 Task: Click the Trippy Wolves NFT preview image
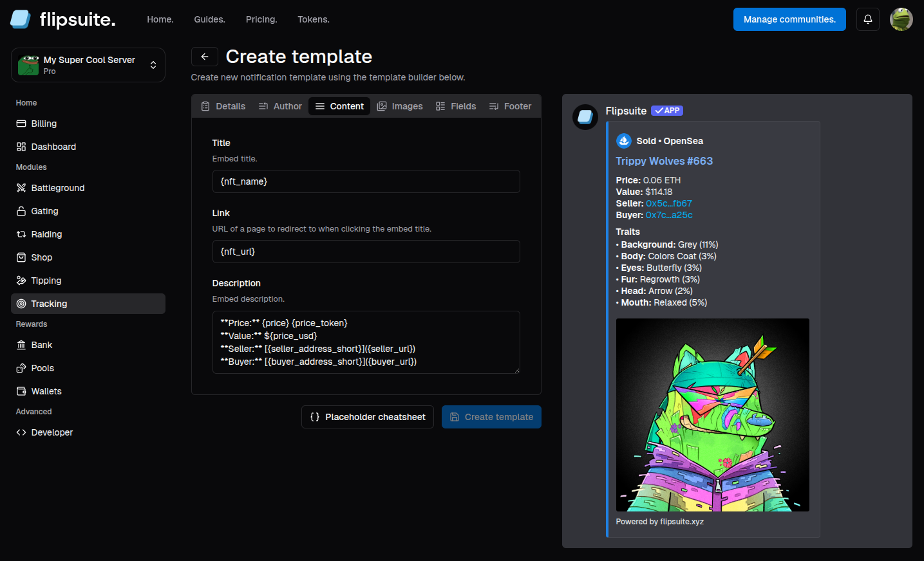713,415
